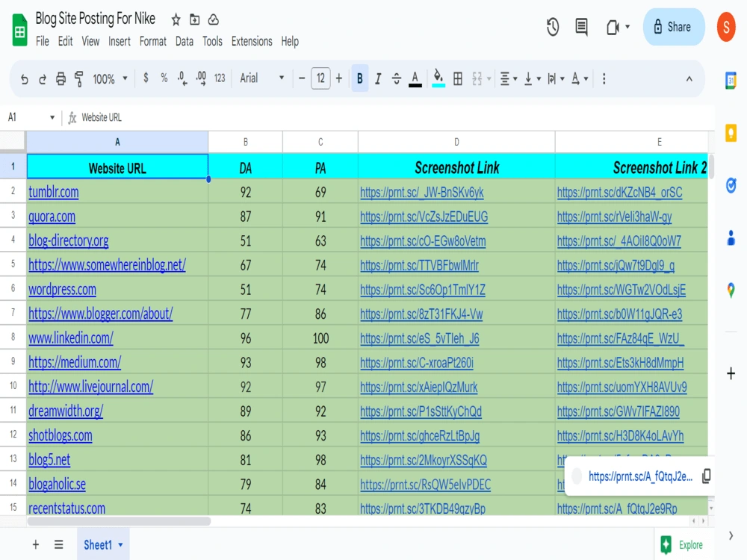Open more number formats (123)

220,78
